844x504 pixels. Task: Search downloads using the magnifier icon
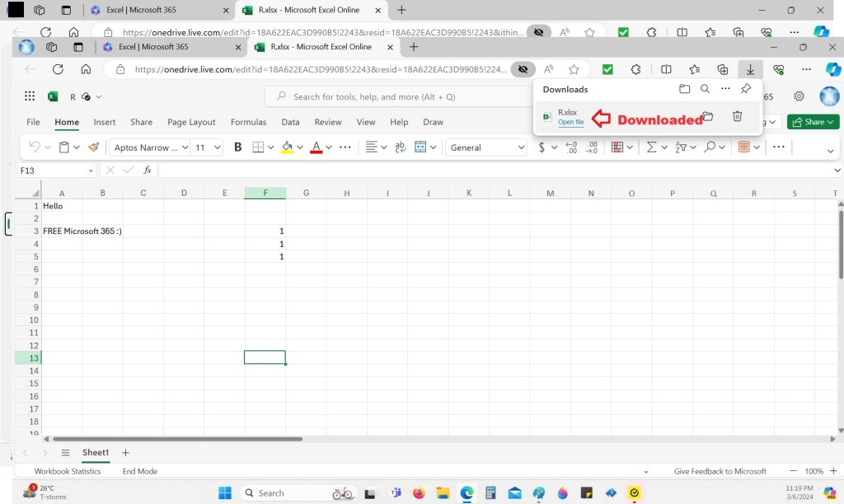tap(705, 89)
